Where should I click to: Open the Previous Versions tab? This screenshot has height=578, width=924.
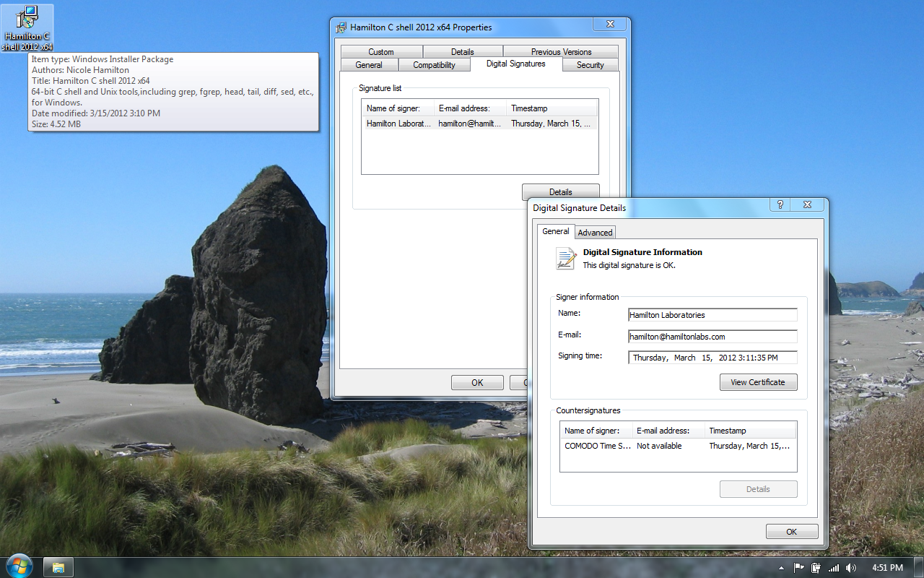tap(561, 52)
